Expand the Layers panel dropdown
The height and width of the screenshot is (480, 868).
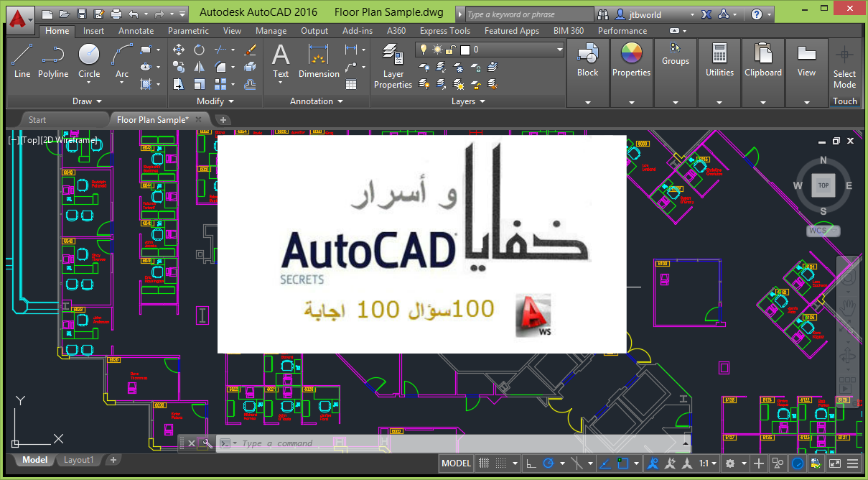coord(468,101)
